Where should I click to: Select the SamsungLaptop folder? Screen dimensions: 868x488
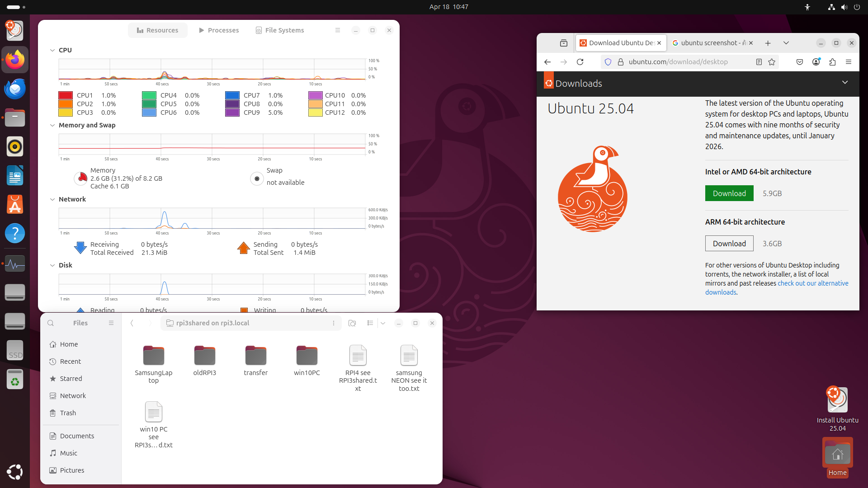click(x=154, y=364)
